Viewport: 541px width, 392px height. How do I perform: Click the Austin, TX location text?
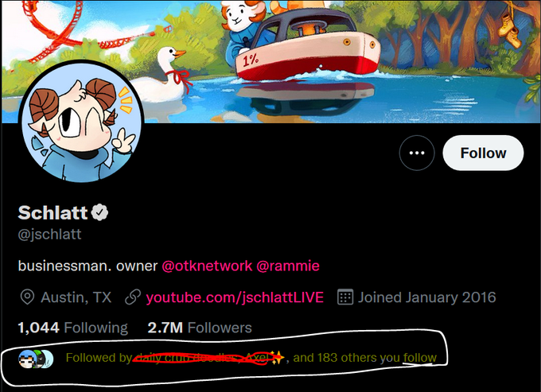click(76, 297)
